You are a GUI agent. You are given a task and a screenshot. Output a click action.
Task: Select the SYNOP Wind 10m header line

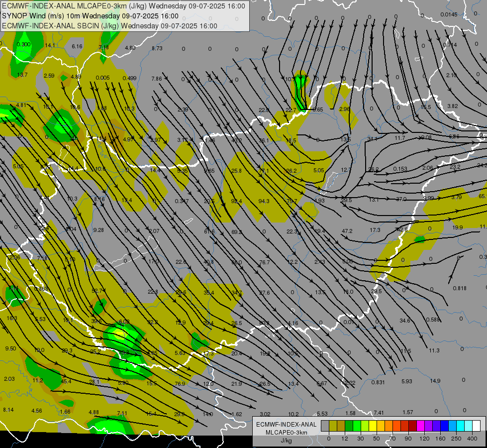(91, 16)
